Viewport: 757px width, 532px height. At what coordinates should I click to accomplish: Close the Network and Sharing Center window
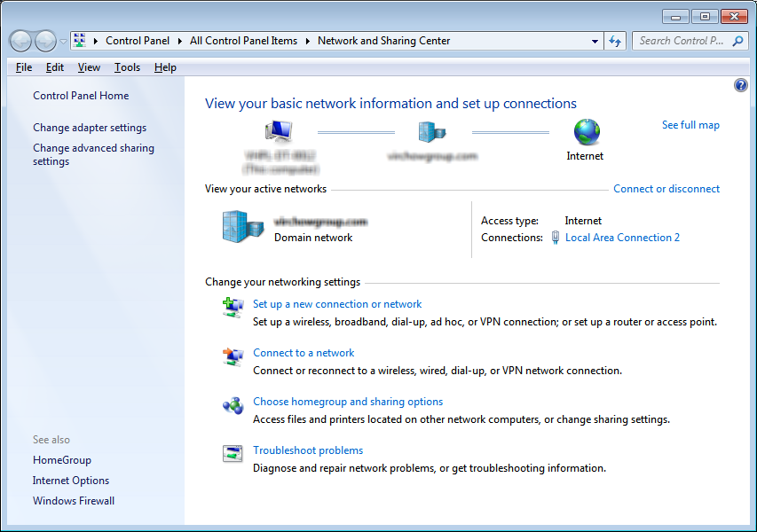734,17
